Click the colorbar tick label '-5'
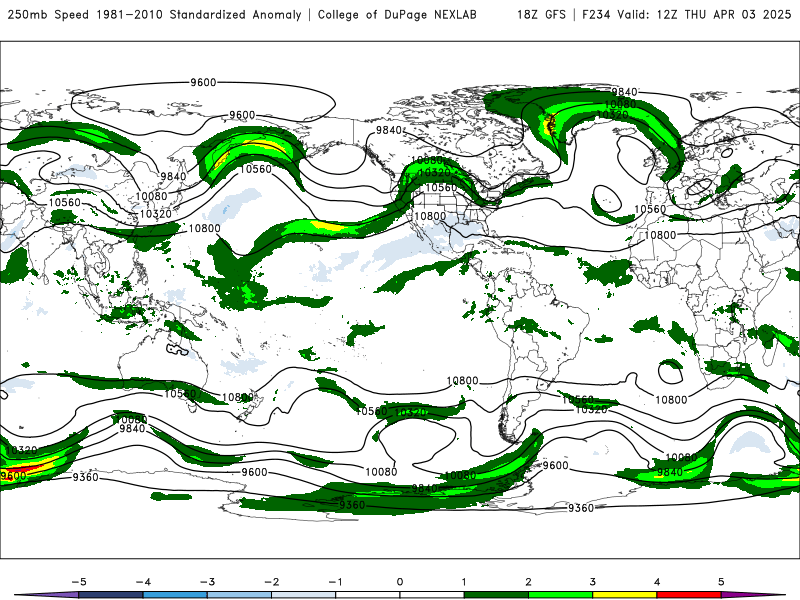This screenshot has width=800, height=600. tap(79, 582)
